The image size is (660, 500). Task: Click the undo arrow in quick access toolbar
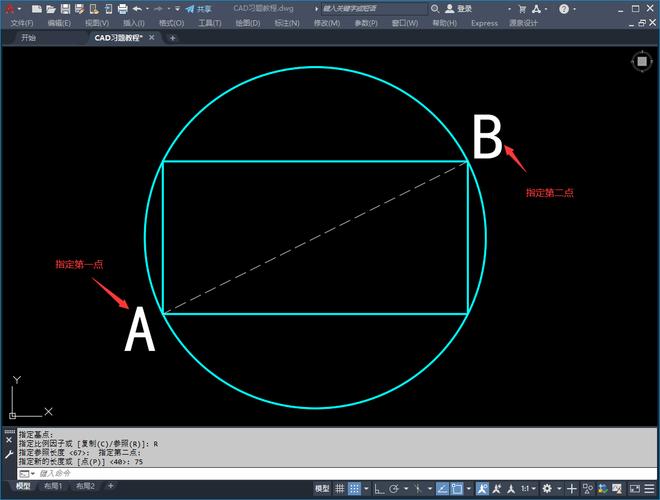(137, 8)
